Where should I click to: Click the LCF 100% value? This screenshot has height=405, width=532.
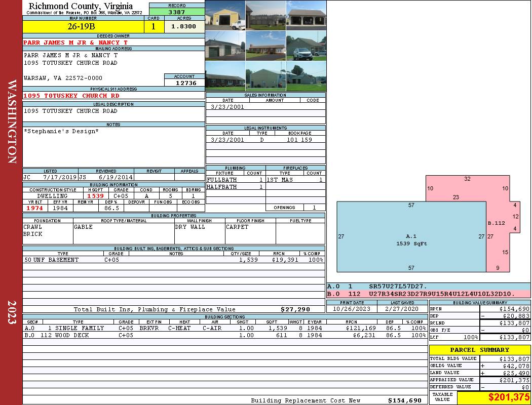(x=471, y=337)
